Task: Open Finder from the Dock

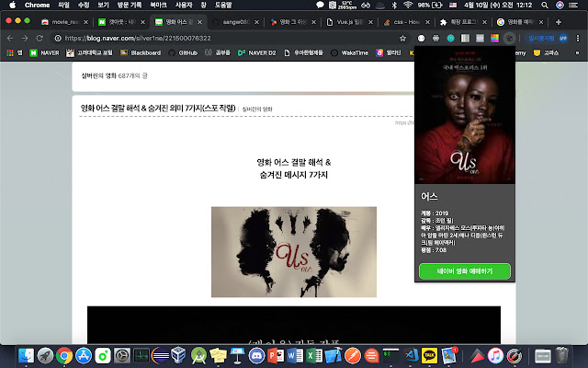Action: point(26,355)
